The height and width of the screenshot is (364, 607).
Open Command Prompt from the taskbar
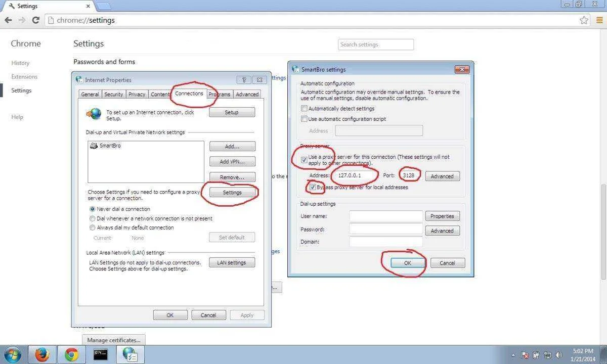click(101, 355)
